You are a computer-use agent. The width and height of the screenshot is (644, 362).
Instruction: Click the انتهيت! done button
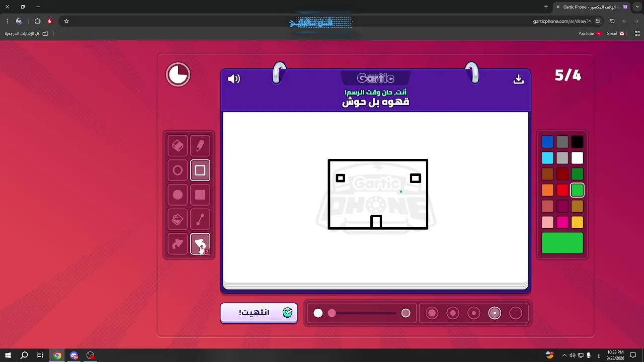[x=259, y=313]
